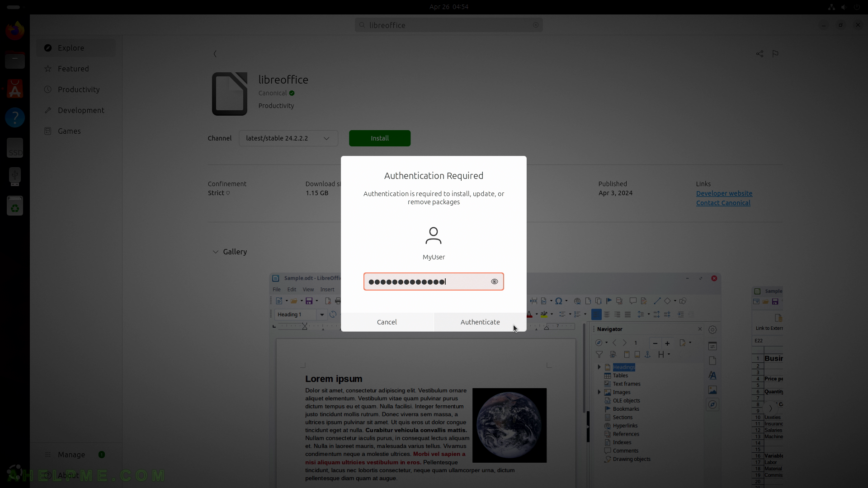Expand Headings in Navigator tree

[x=599, y=367]
